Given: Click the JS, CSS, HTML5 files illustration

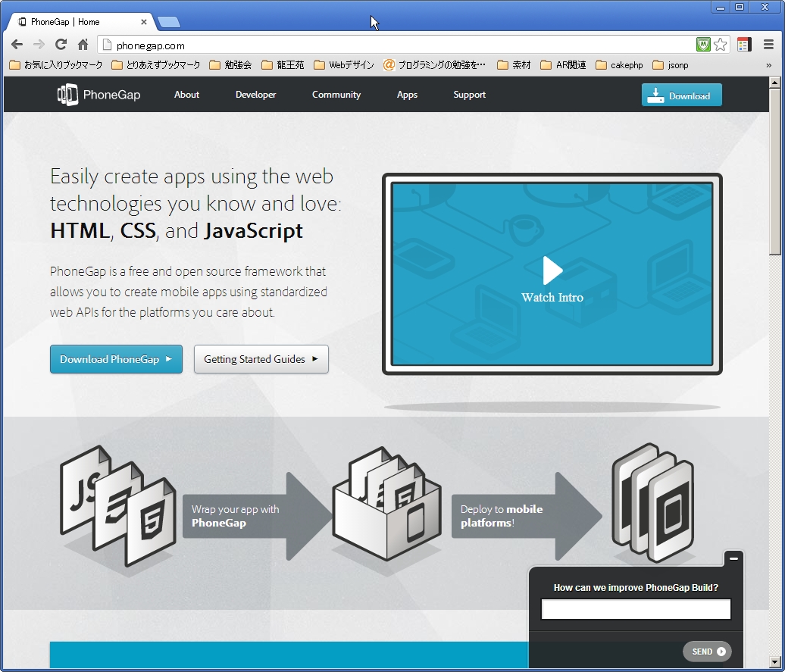Looking at the screenshot, I should point(118,506).
